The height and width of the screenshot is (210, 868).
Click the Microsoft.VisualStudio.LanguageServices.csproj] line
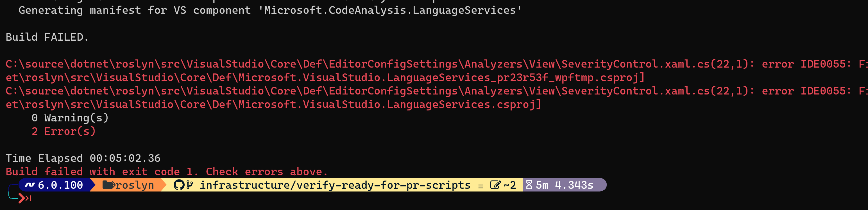click(x=274, y=105)
